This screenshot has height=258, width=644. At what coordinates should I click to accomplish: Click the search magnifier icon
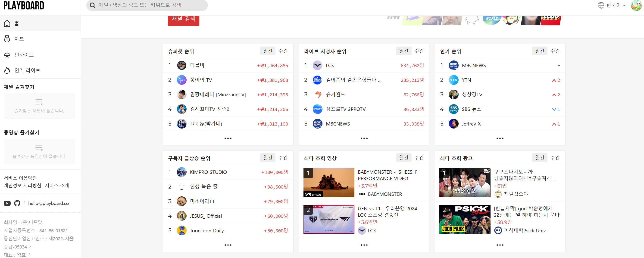[92, 5]
